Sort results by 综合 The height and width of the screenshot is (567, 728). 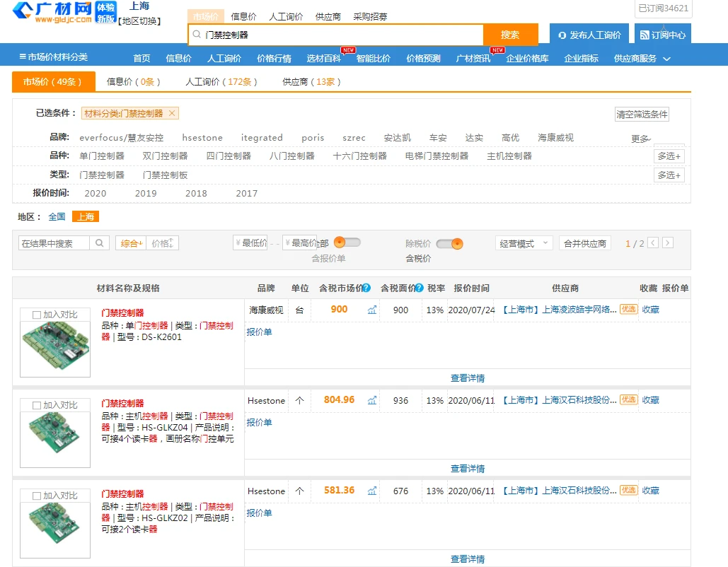click(131, 243)
